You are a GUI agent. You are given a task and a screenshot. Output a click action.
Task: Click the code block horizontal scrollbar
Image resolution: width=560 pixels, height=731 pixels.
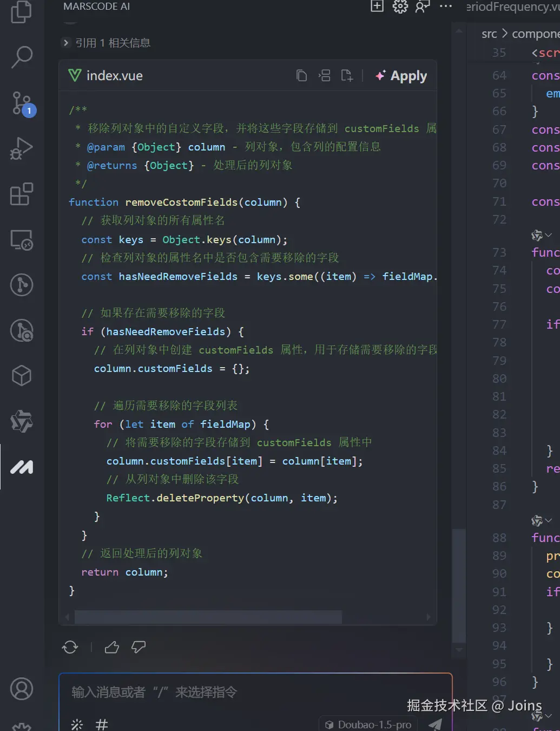coord(208,617)
